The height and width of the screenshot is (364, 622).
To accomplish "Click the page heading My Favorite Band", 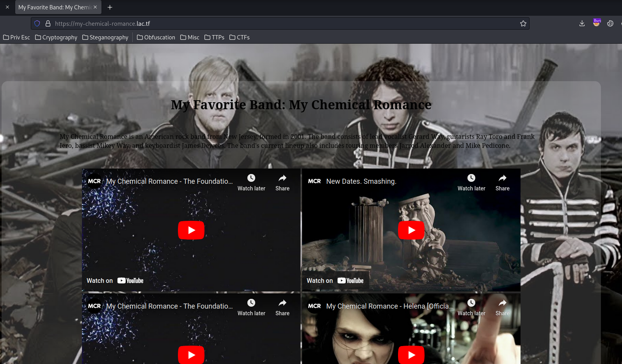I will coord(301,105).
